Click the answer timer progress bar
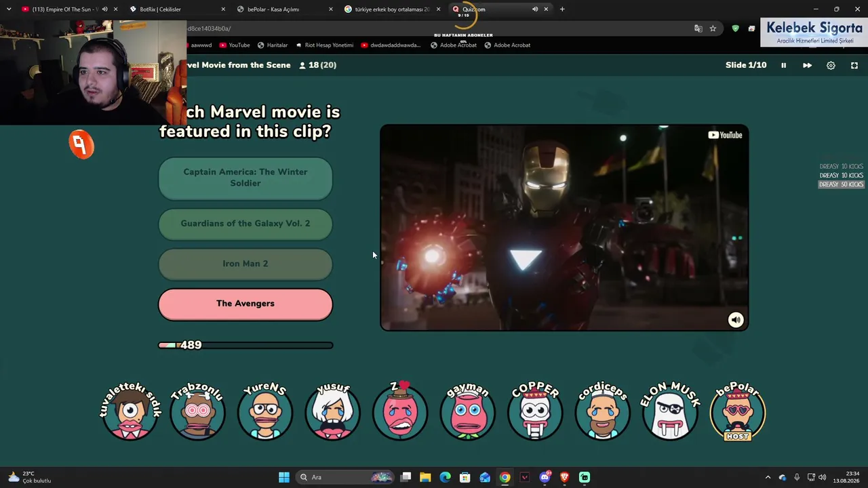The width and height of the screenshot is (868, 488). click(x=245, y=345)
